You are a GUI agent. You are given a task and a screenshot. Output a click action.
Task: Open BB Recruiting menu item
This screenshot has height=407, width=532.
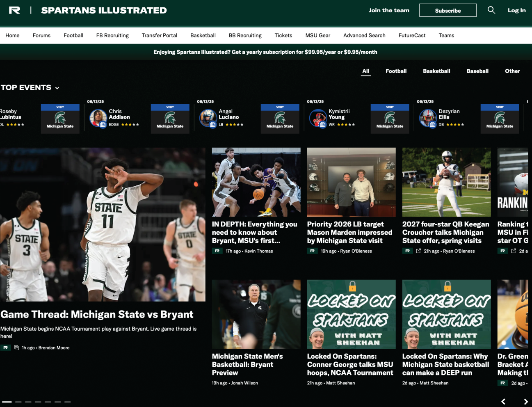pos(245,35)
